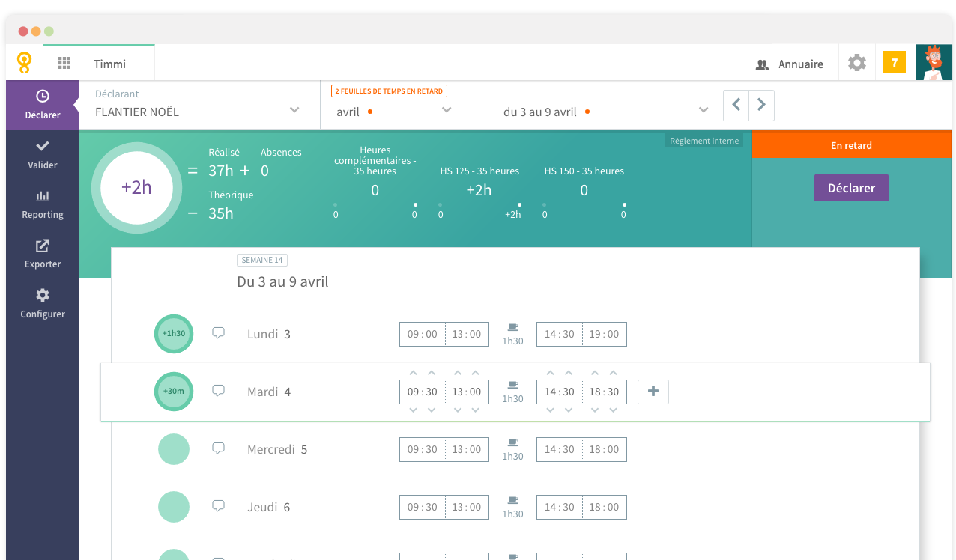Decrease the hour of Mardi's 14:30 time

(x=551, y=410)
